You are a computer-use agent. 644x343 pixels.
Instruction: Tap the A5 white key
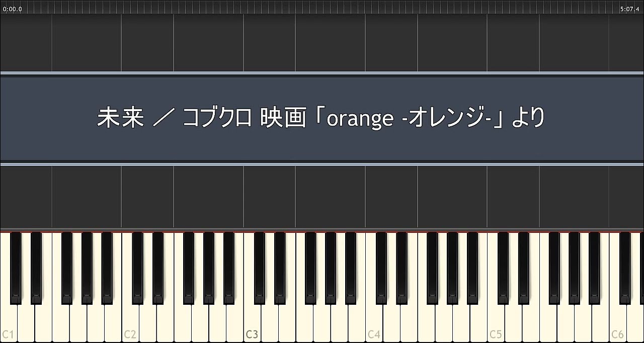(x=583, y=322)
